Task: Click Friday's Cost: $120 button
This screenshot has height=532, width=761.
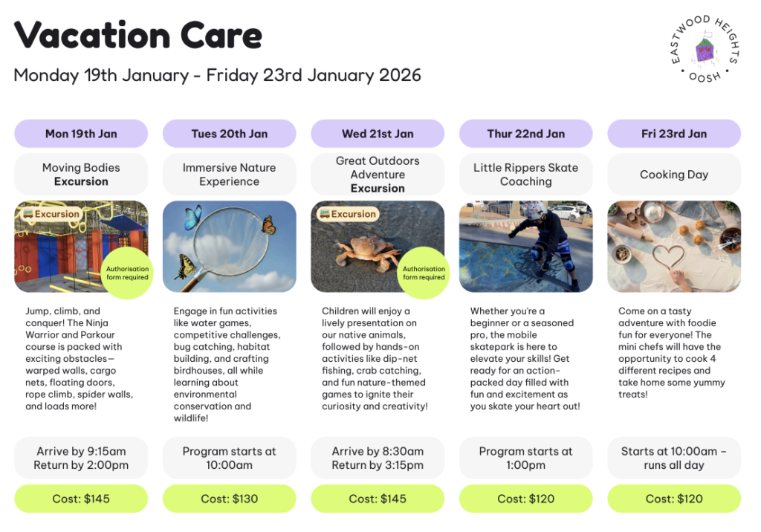Action: point(674,499)
